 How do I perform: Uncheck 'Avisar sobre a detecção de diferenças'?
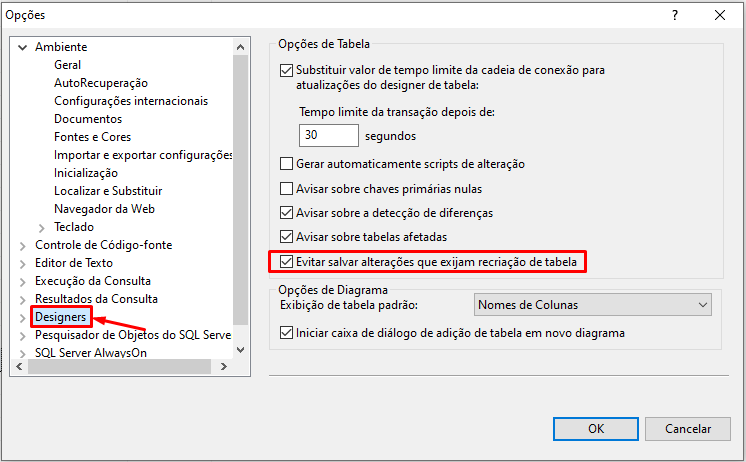pos(288,213)
